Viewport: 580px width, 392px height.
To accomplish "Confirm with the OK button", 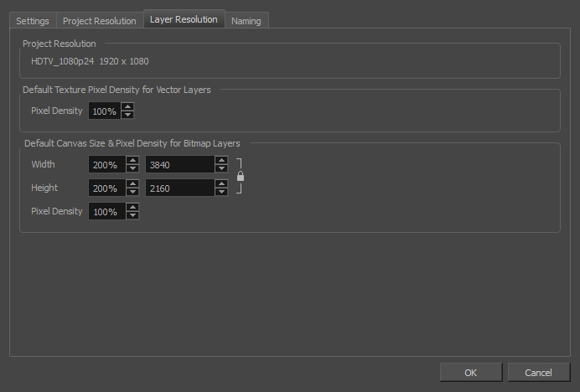I will coord(470,372).
